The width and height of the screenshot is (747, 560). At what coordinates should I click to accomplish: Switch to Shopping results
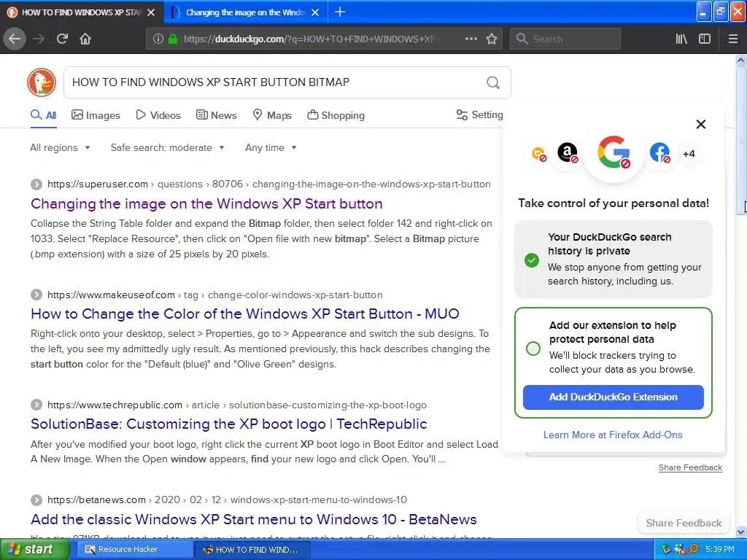(x=336, y=115)
